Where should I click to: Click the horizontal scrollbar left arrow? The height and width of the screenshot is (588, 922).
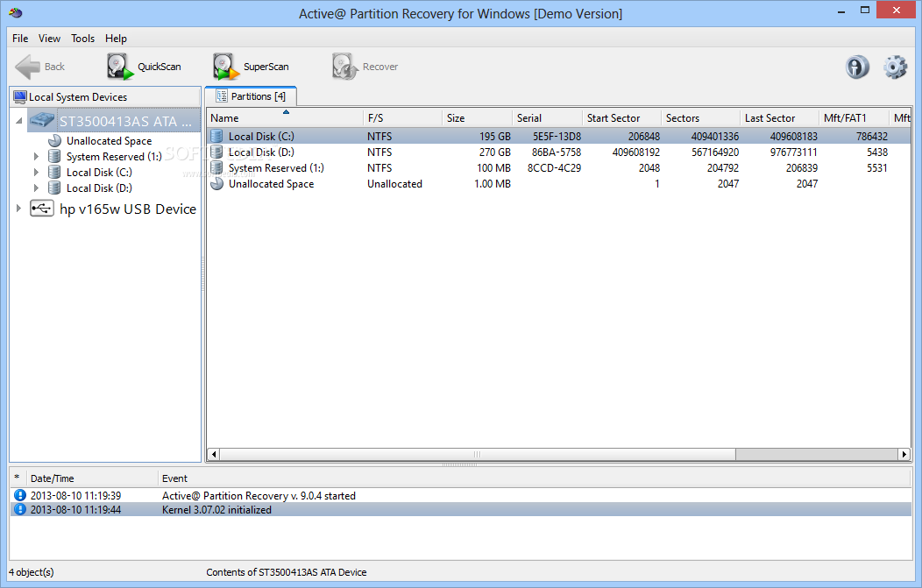pos(214,454)
